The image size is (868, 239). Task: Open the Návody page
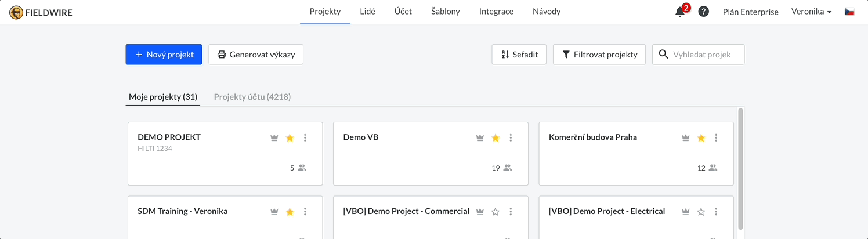point(547,12)
